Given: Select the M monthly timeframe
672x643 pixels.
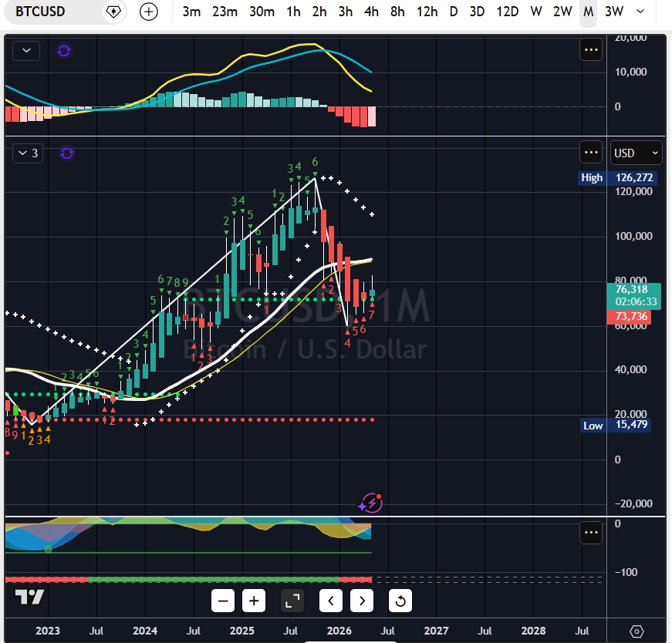Looking at the screenshot, I should [x=589, y=12].
